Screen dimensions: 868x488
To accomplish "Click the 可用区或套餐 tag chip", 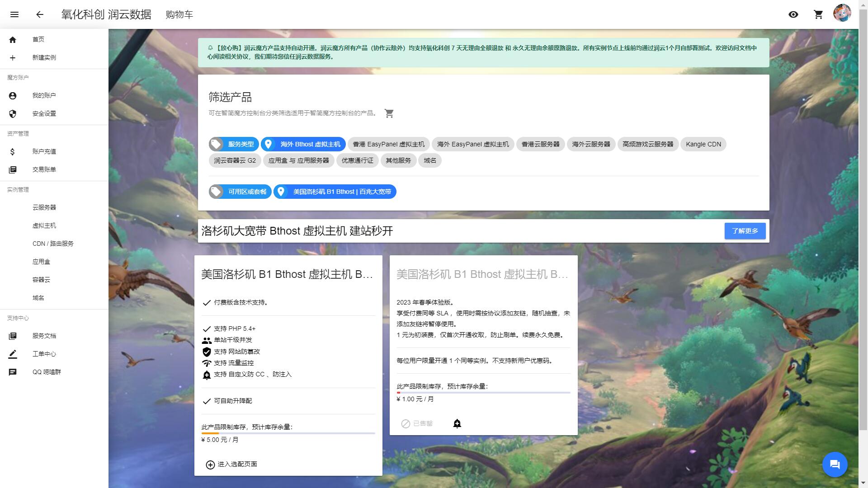I will tap(240, 192).
